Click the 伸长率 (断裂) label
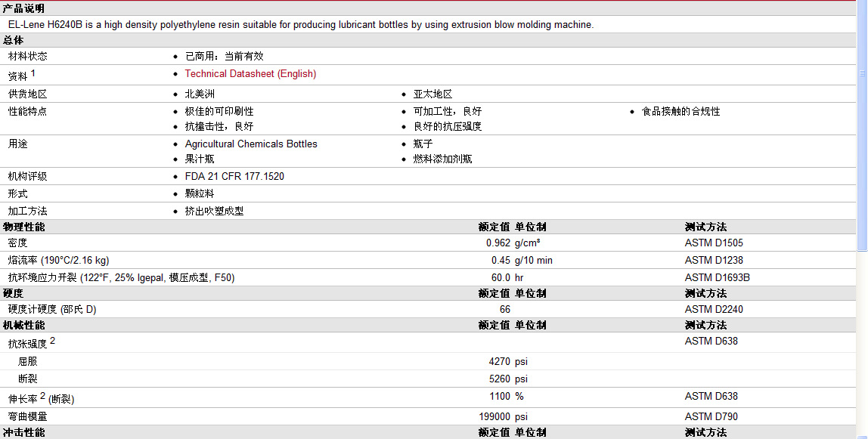 pyautogui.click(x=41, y=398)
